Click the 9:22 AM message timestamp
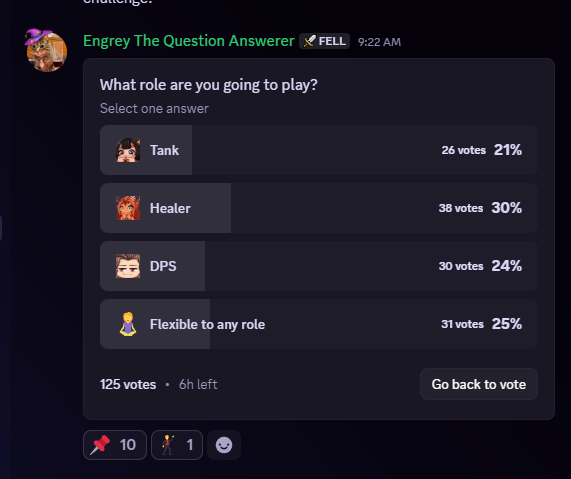This screenshot has width=571, height=479. [x=379, y=42]
